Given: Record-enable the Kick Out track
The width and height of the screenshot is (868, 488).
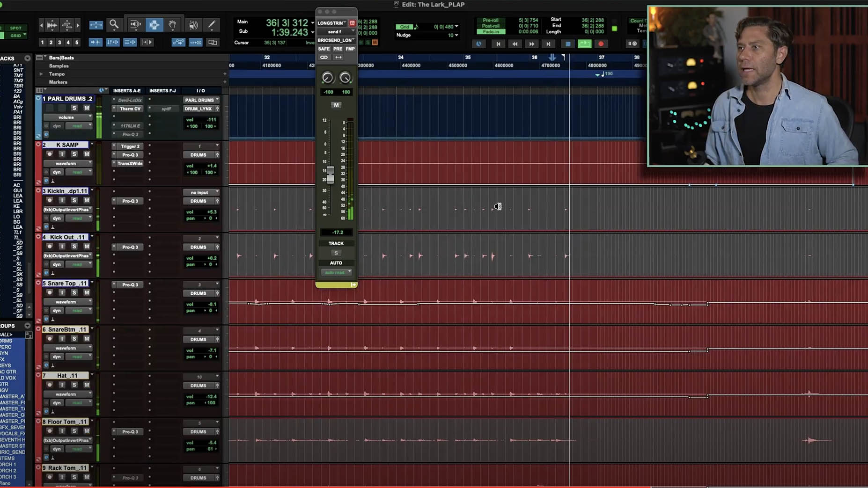Looking at the screenshot, I should pos(49,246).
